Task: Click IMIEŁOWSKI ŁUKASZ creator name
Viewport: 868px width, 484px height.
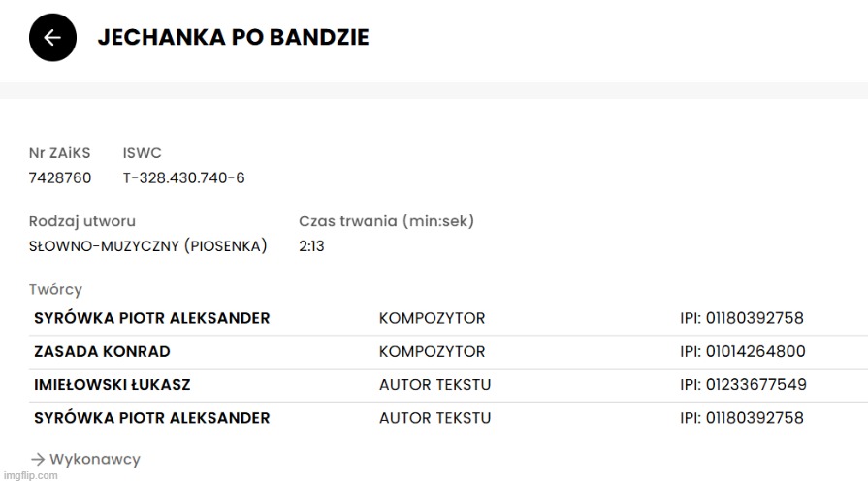Action: 112,385
